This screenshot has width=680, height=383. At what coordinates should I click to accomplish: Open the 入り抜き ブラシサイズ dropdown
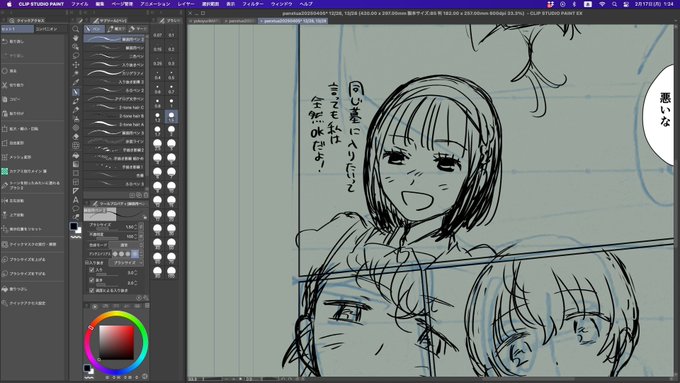point(126,263)
